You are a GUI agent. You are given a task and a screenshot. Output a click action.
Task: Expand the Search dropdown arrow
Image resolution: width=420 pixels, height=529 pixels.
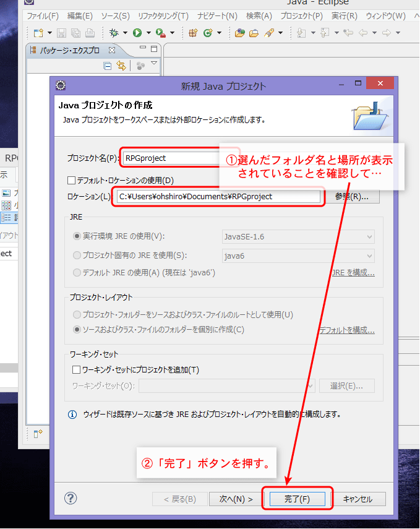(x=280, y=33)
